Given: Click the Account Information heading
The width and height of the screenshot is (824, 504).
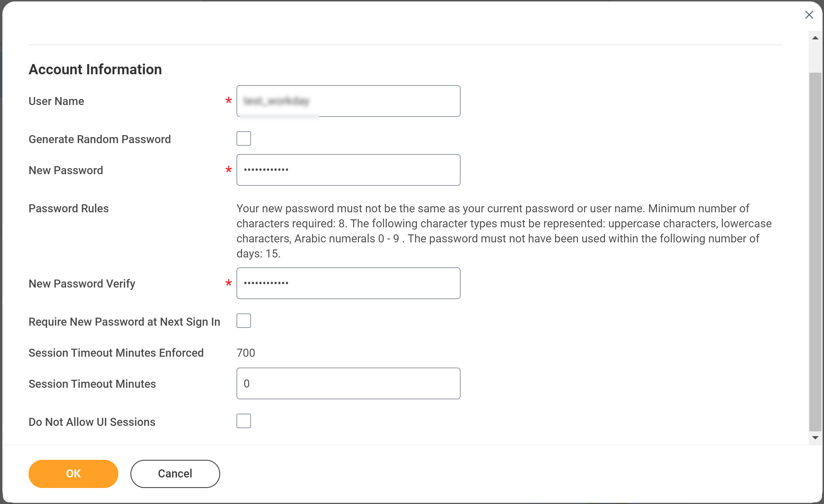Looking at the screenshot, I should pos(95,69).
